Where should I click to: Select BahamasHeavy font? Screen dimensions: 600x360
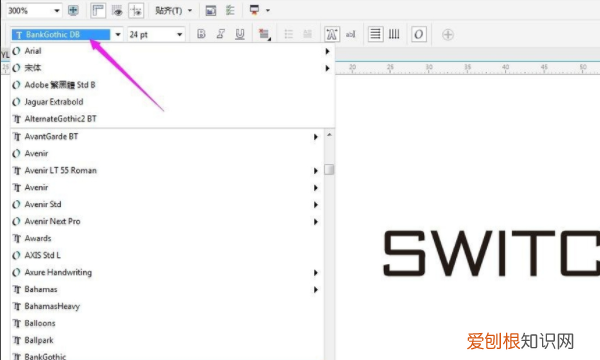pyautogui.click(x=52, y=306)
